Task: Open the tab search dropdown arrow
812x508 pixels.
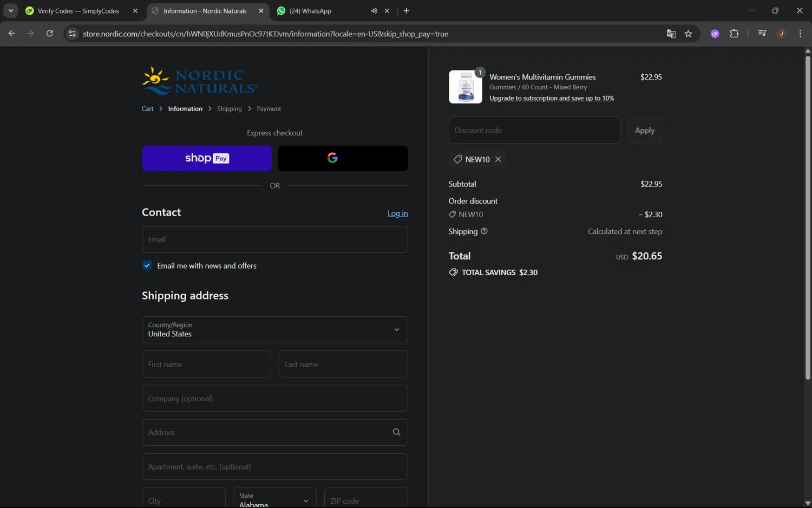Action: coord(11,11)
